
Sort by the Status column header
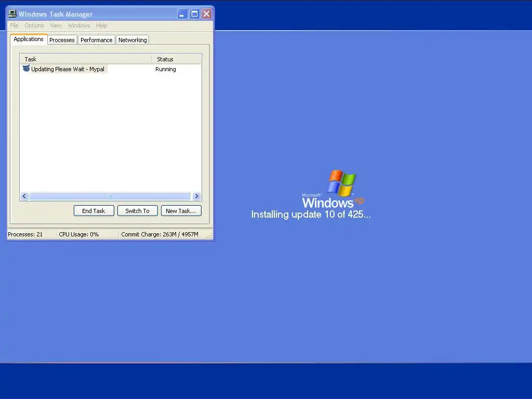177,59
